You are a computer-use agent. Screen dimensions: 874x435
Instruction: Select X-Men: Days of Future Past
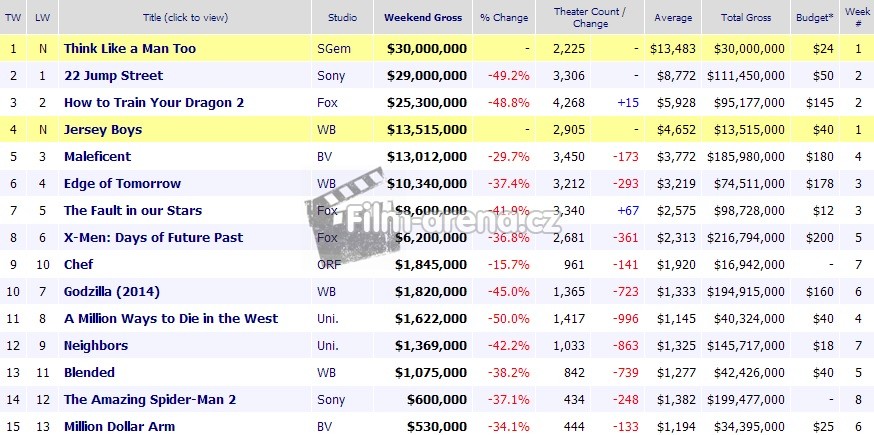point(153,237)
